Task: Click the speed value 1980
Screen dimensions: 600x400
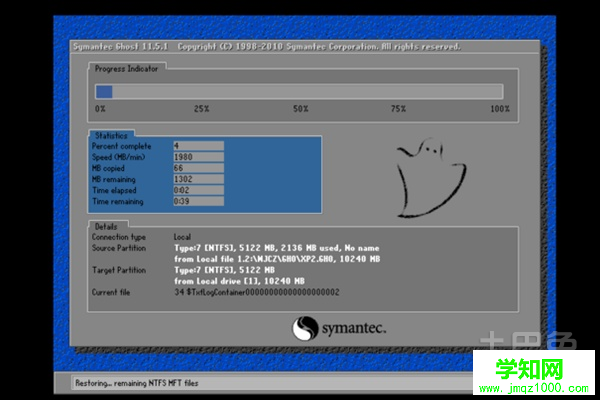Action: (x=199, y=157)
